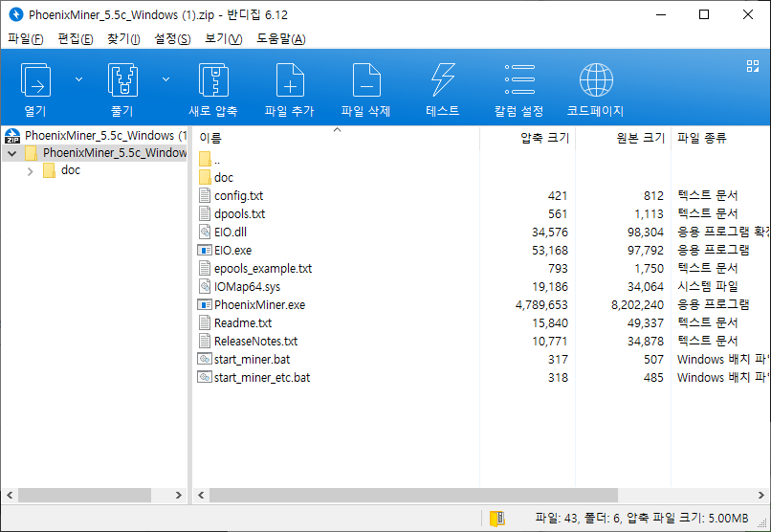Viewport: 771px width, 532px height.
Task: Select the EIO.dll file icon
Action: (x=205, y=233)
